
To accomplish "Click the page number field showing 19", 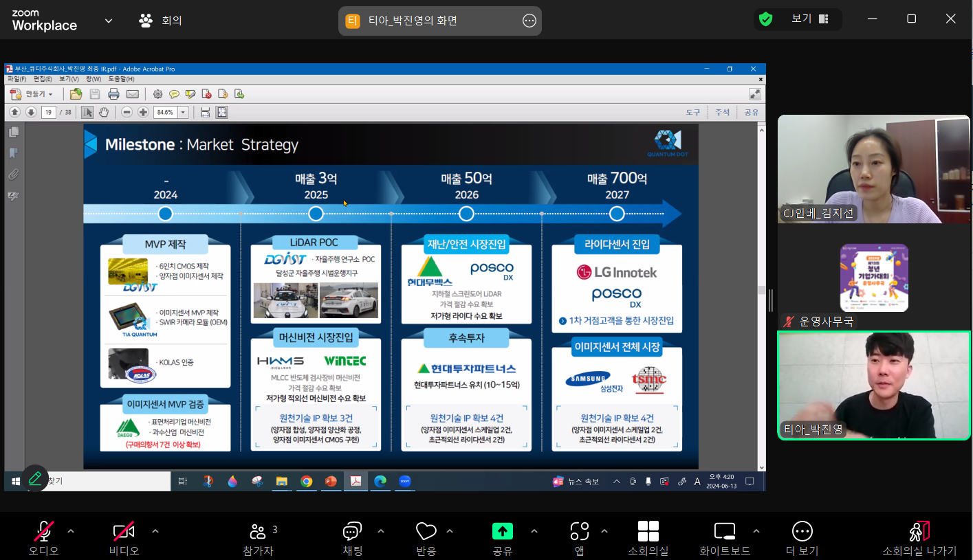I will 48,112.
